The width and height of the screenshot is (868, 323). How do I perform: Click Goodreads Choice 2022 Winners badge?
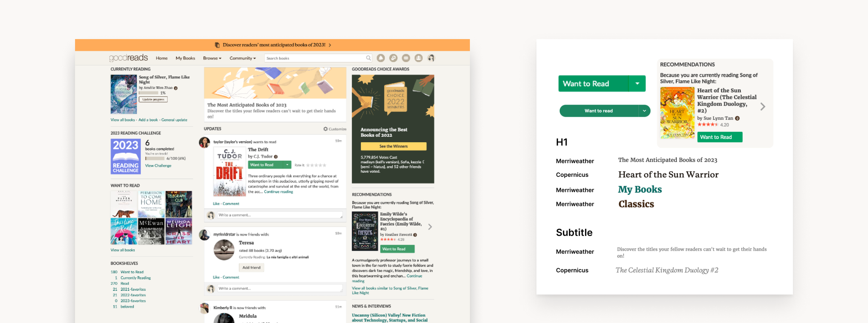395,97
